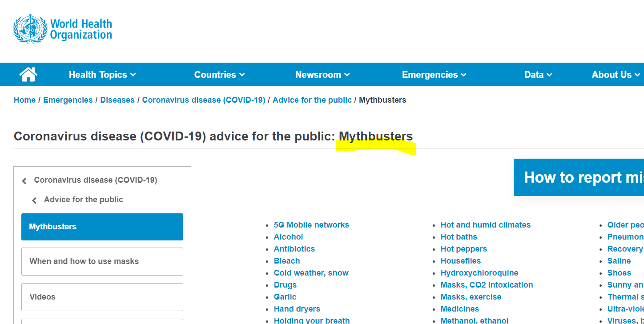Open the Holding your breath link

click(x=312, y=320)
